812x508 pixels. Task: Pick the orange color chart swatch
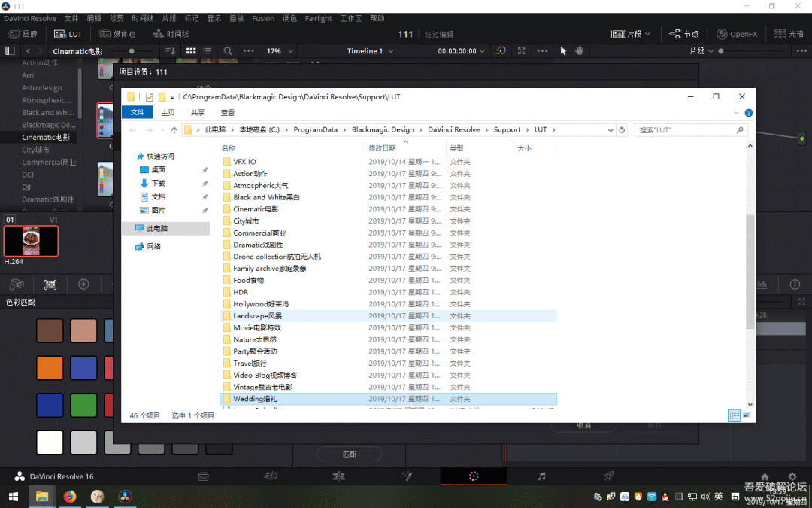[x=50, y=368]
